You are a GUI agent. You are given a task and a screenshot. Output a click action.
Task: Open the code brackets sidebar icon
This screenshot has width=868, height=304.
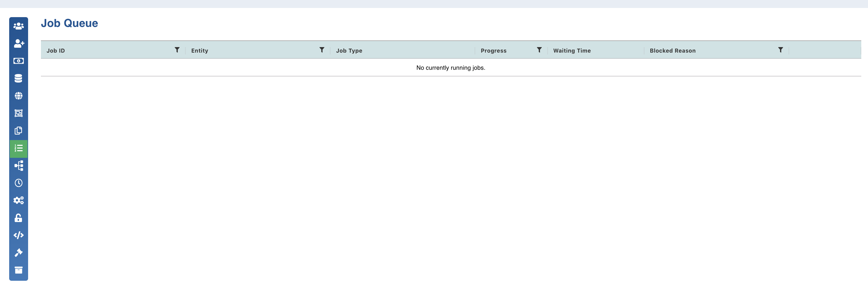(x=19, y=235)
